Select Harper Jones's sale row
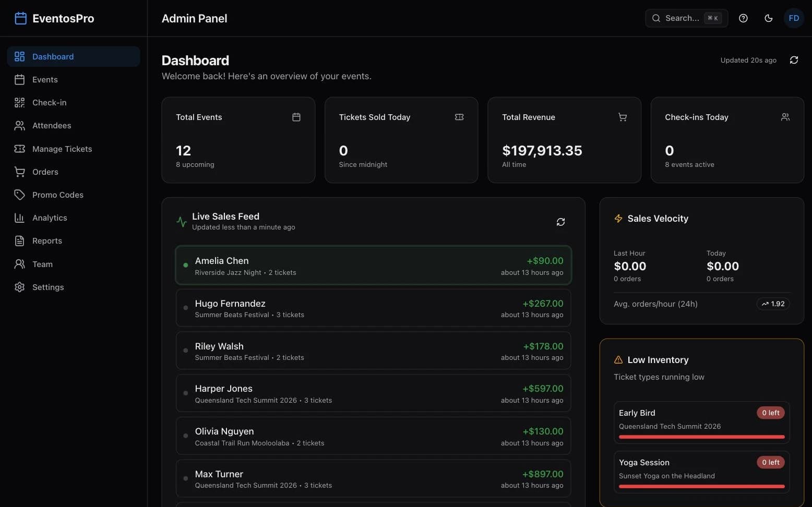Screen dimensions: 812x507 tap(373, 393)
